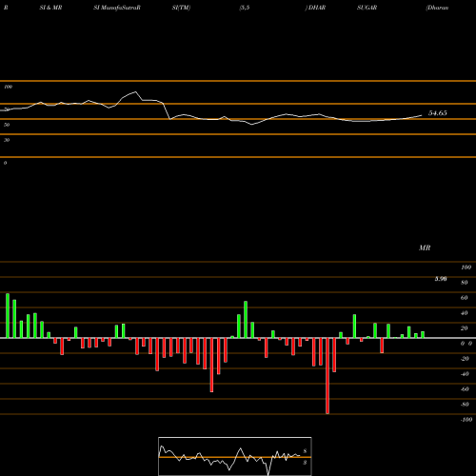Click the MR panel title

tap(425, 248)
